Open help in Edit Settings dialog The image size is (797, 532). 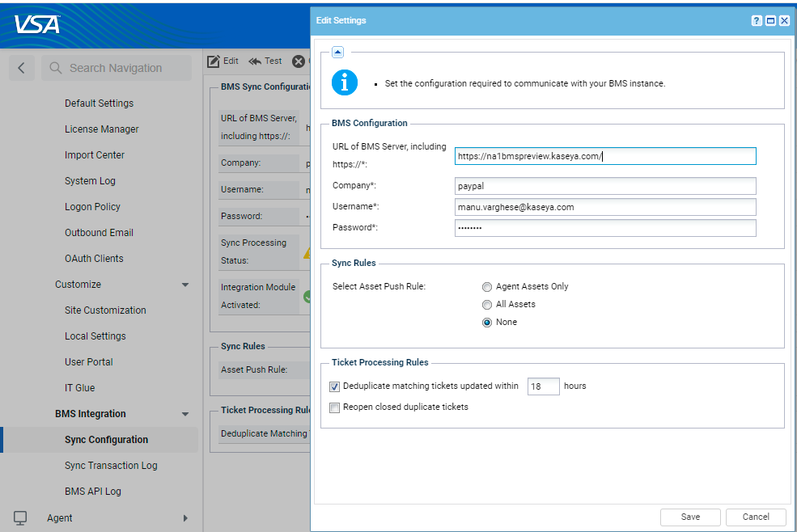[757, 20]
